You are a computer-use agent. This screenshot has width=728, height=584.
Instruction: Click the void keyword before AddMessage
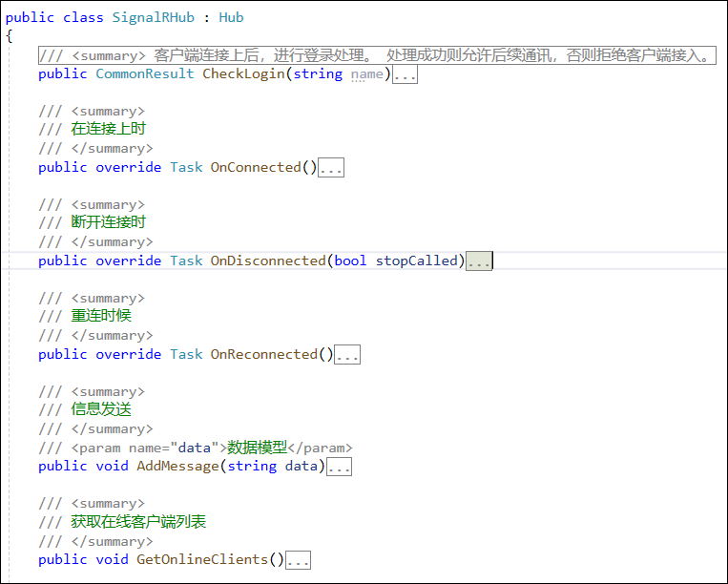tap(112, 466)
